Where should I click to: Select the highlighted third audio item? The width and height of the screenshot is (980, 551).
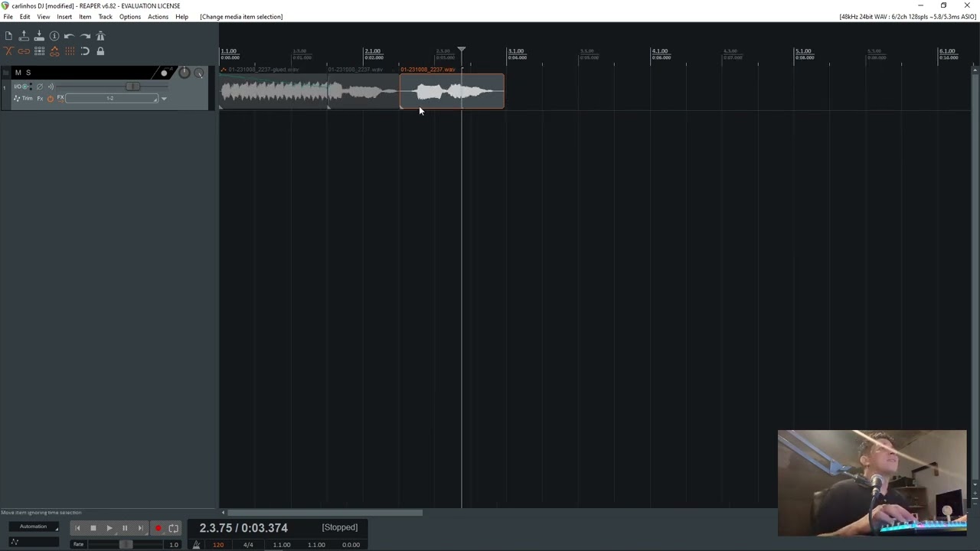(x=452, y=92)
